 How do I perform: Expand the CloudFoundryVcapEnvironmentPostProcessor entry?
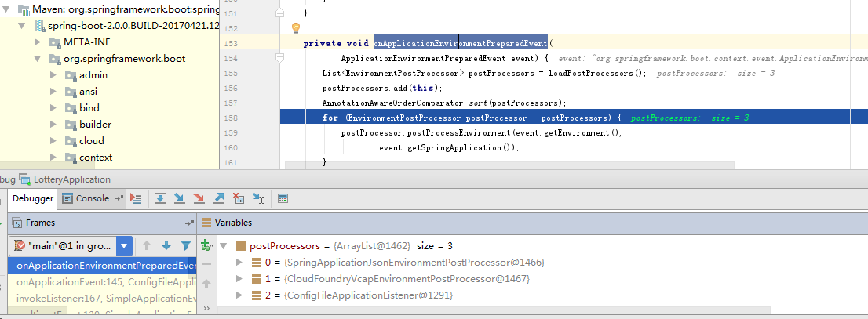239,279
